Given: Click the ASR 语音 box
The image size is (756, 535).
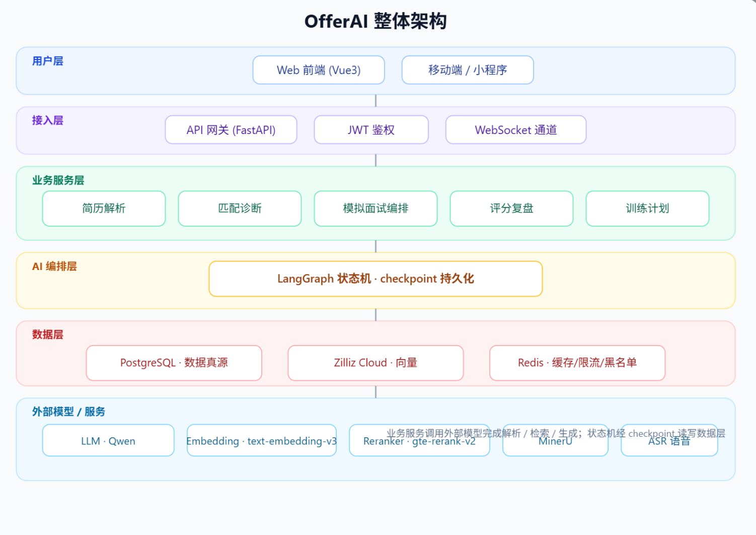Looking at the screenshot, I should click(x=669, y=441).
